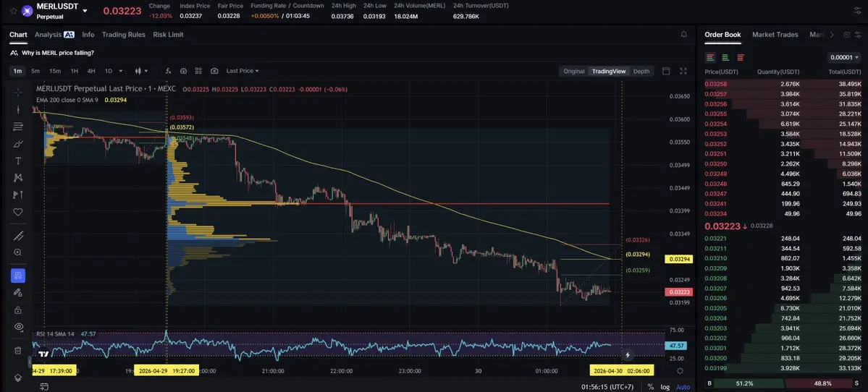Expand more timeframes dropdown arrow
This screenshot has width=868, height=392.
pos(121,71)
